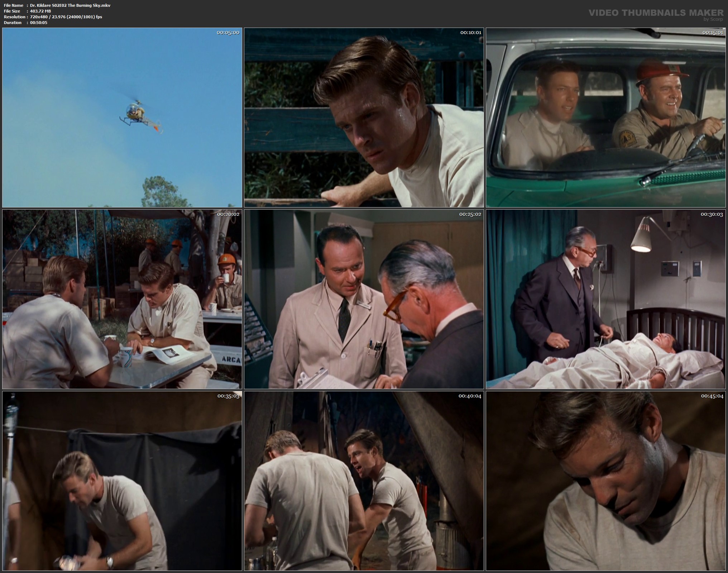728x573 pixels.
Task: Click the 00:25:02 timestamp label
Action: tap(470, 214)
